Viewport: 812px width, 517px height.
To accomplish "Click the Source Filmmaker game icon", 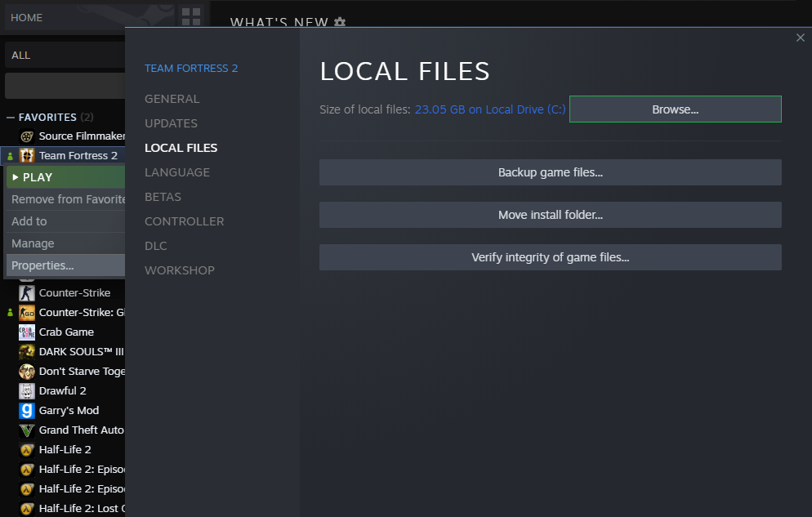I will (27, 136).
